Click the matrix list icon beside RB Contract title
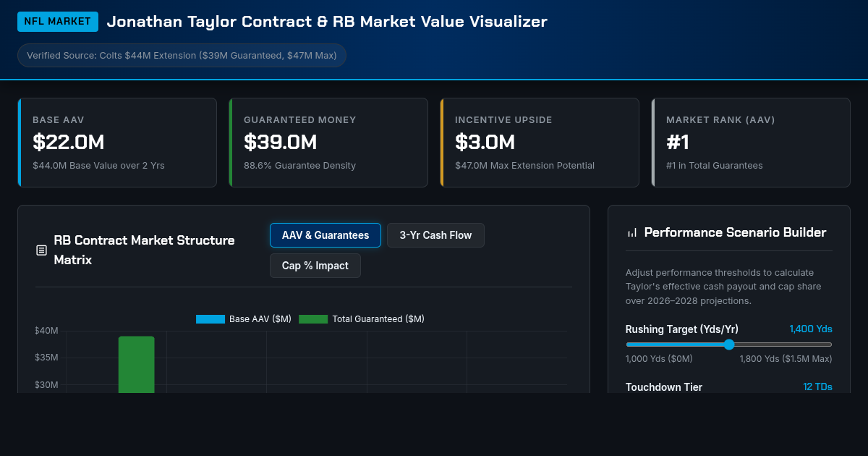This screenshot has width=868, height=456. 41,250
